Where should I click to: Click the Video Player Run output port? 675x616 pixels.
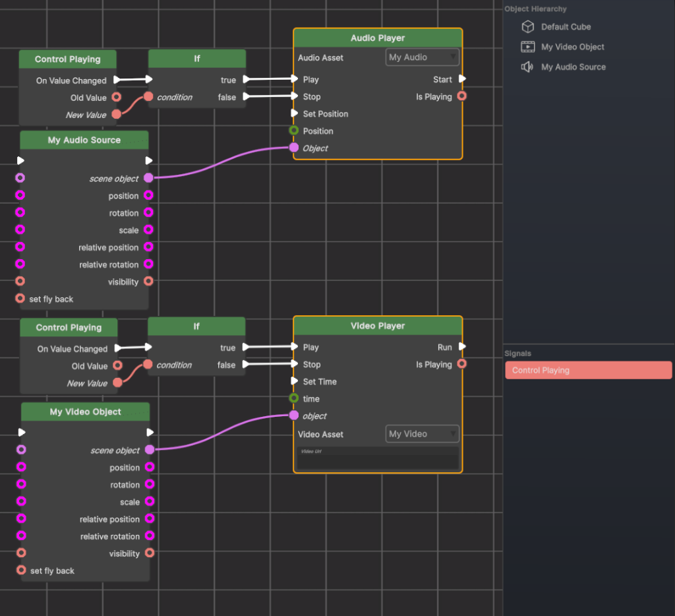coord(462,346)
